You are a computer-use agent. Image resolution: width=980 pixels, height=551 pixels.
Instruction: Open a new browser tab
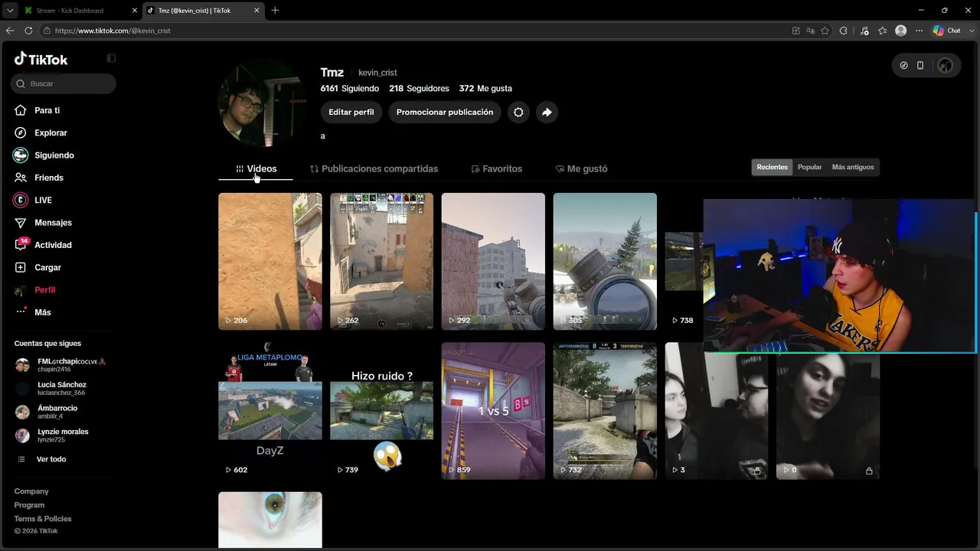click(275, 11)
